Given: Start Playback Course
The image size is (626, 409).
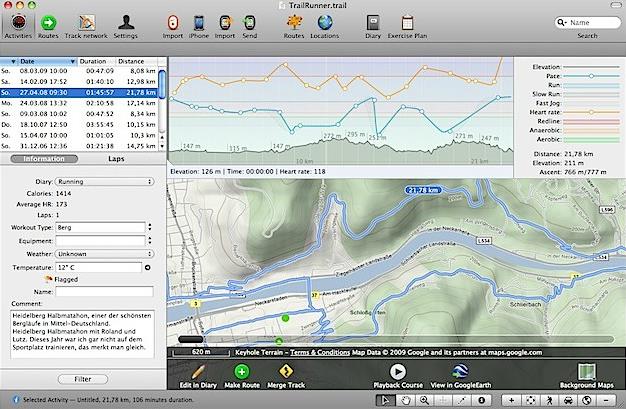Looking at the screenshot, I should (x=398, y=375).
